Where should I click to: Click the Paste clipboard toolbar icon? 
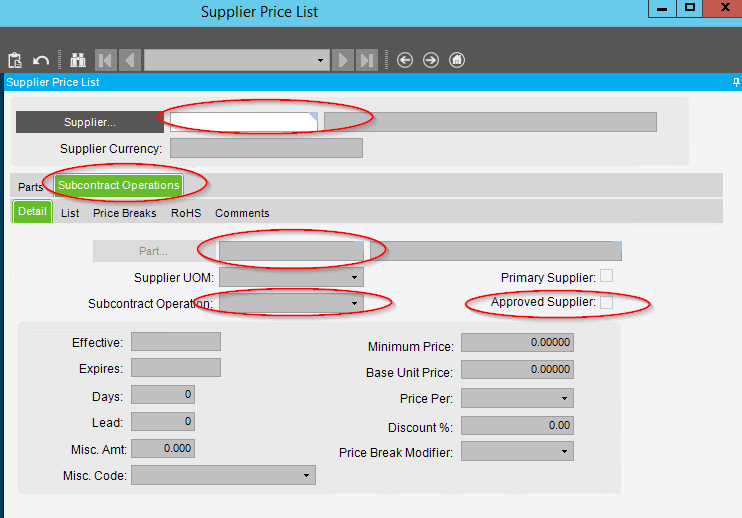click(x=15, y=60)
